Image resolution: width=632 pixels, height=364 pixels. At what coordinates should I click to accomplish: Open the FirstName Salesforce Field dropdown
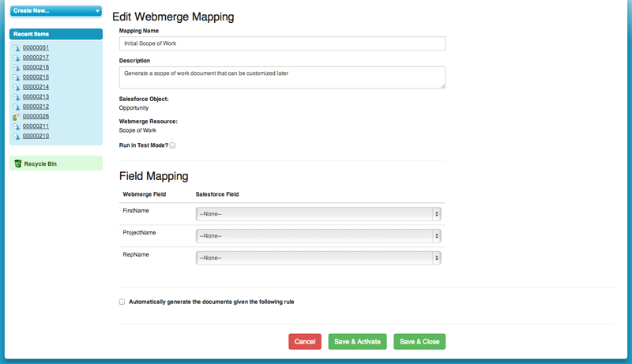coord(318,214)
